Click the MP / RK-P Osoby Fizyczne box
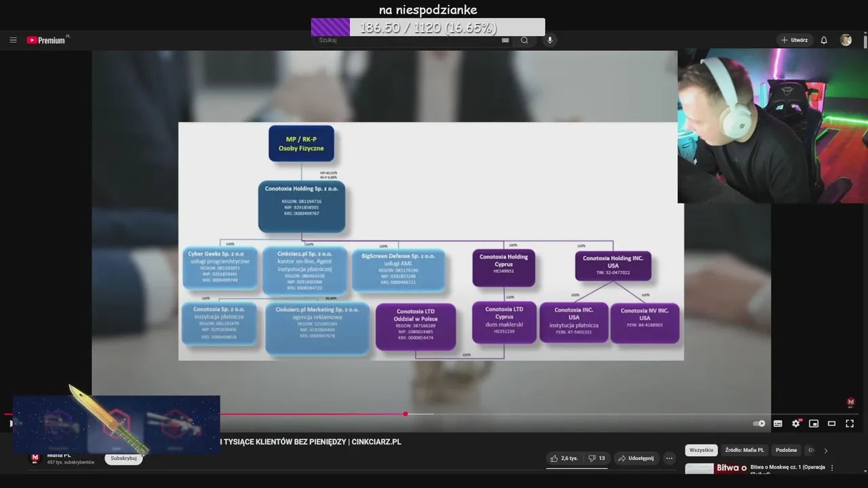The height and width of the screenshot is (488, 868). pos(301,143)
